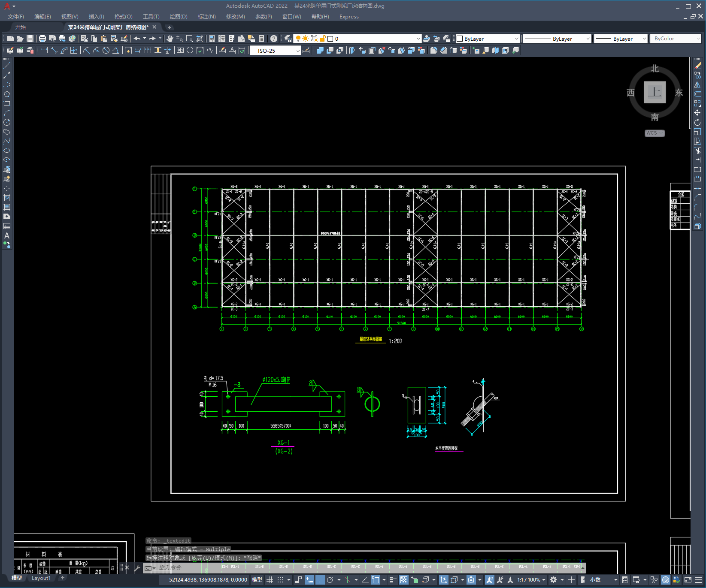Switch to the 开始 tab
The image size is (706, 588).
point(21,27)
